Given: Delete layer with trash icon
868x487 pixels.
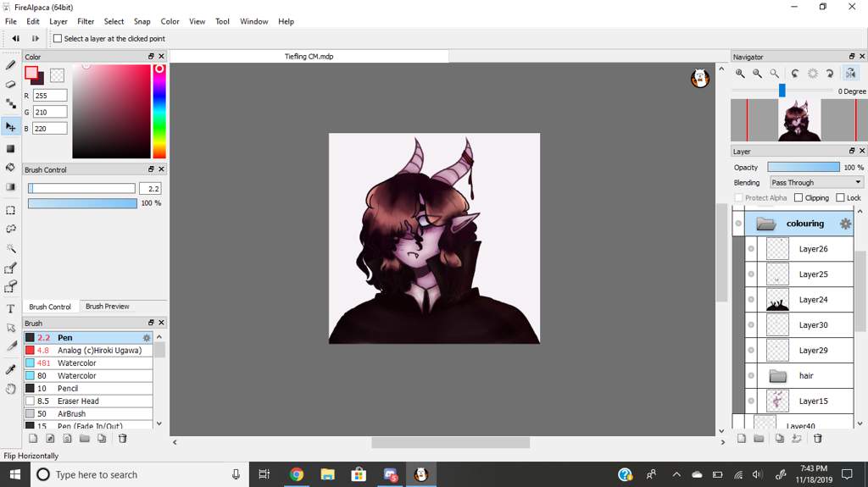Looking at the screenshot, I should (817, 439).
